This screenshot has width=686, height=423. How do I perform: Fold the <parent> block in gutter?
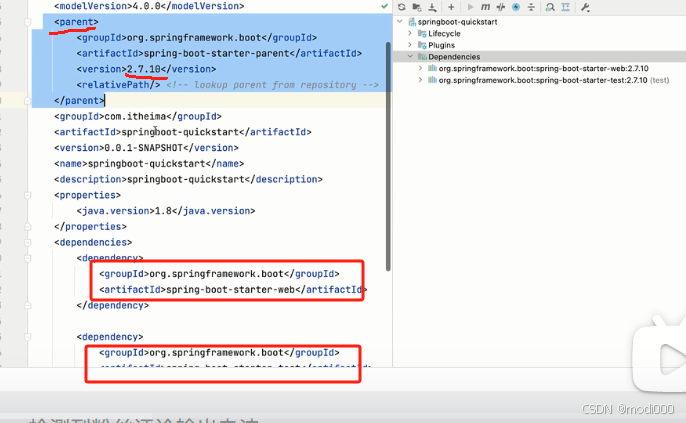pos(27,22)
